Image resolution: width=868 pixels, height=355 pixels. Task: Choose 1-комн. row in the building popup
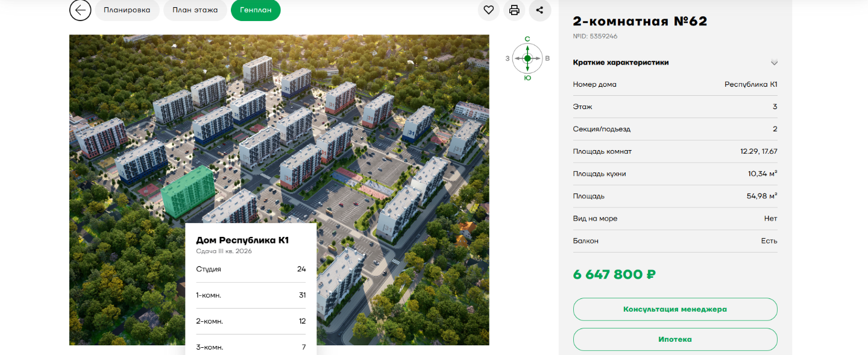251,295
